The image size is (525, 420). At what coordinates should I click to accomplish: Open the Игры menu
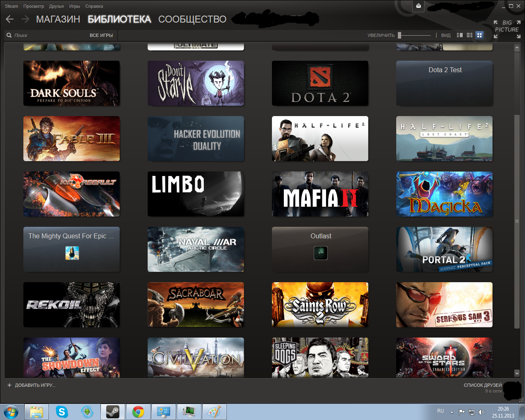click(75, 6)
